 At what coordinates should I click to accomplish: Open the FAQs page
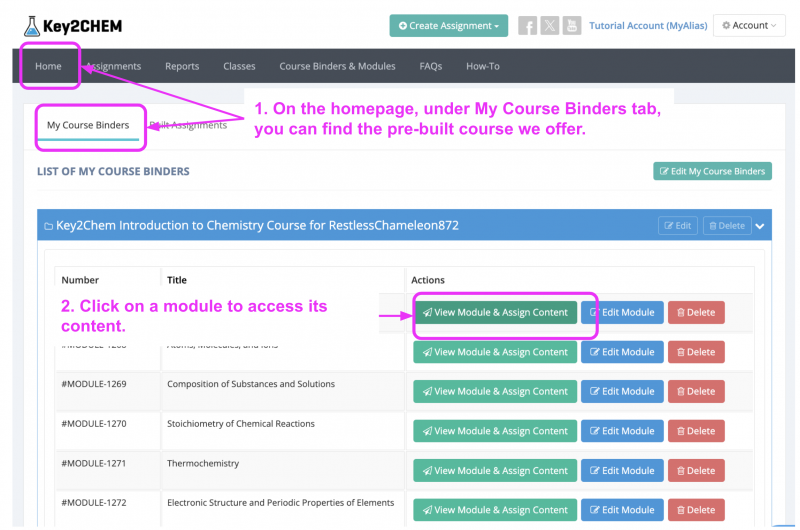pos(430,66)
